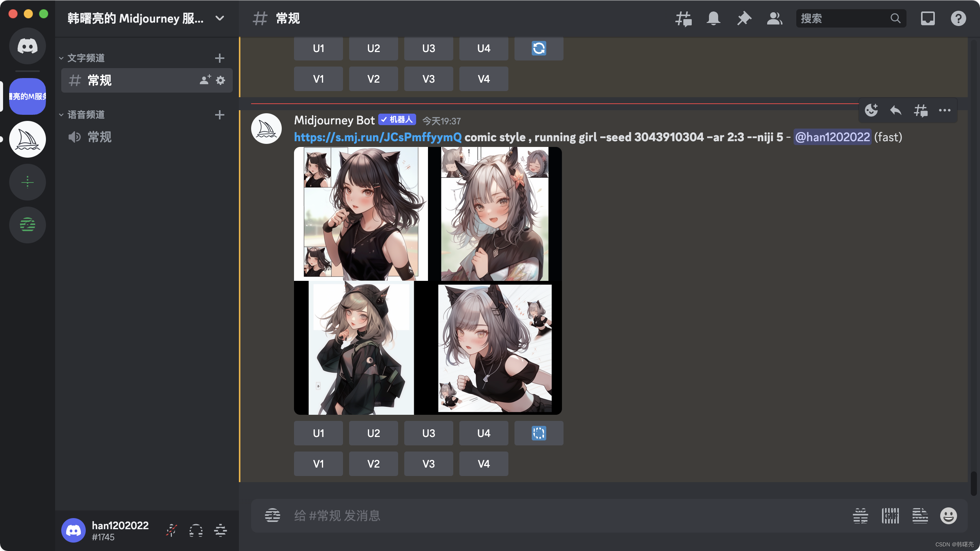Screen dimensions: 980x551
Task: Focus the 给 #常规 发消息 message box
Action: [x=536, y=516]
